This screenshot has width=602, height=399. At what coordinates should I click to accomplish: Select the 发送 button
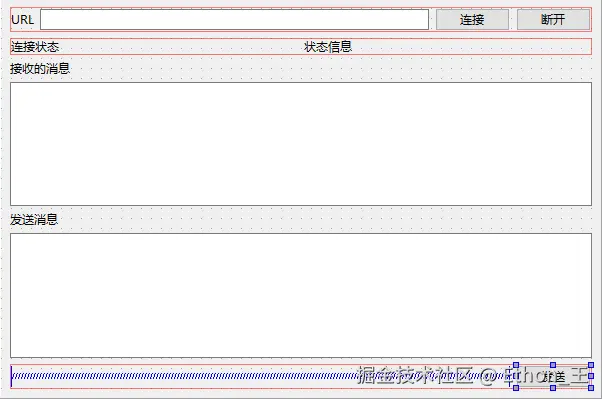[x=553, y=376]
